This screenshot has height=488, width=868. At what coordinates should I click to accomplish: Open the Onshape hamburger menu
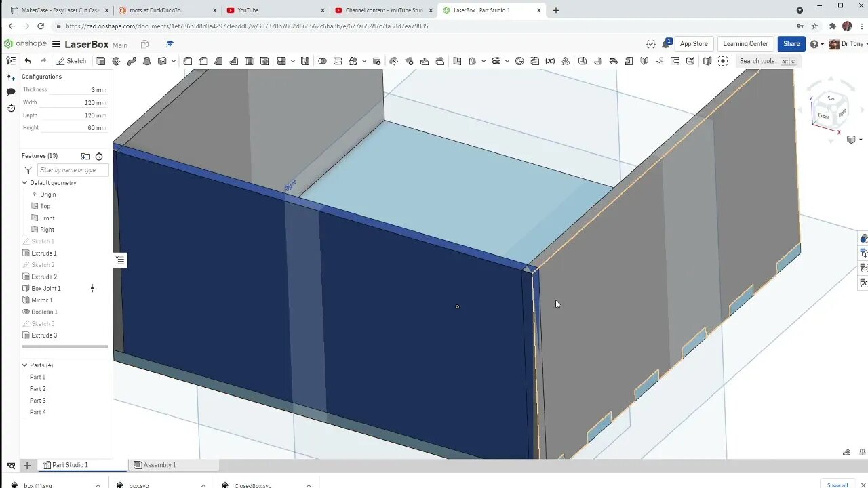point(56,44)
